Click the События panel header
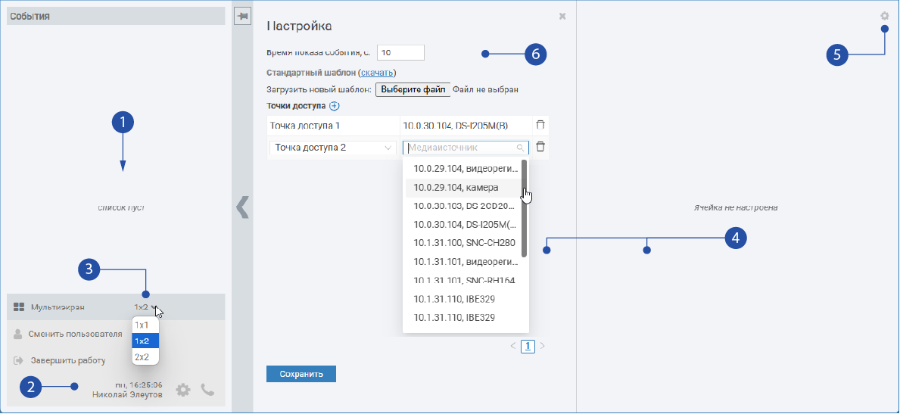Viewport: 900px width, 414px height. 116,16
